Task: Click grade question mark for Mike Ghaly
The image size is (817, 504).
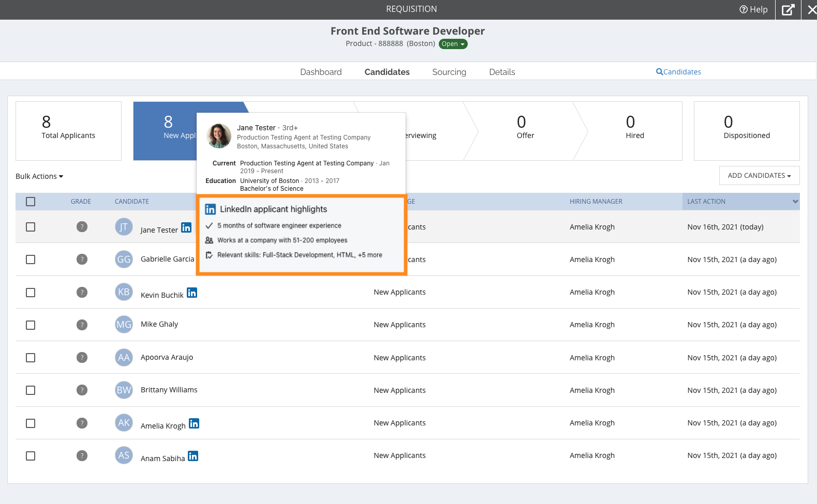Action: coord(82,325)
